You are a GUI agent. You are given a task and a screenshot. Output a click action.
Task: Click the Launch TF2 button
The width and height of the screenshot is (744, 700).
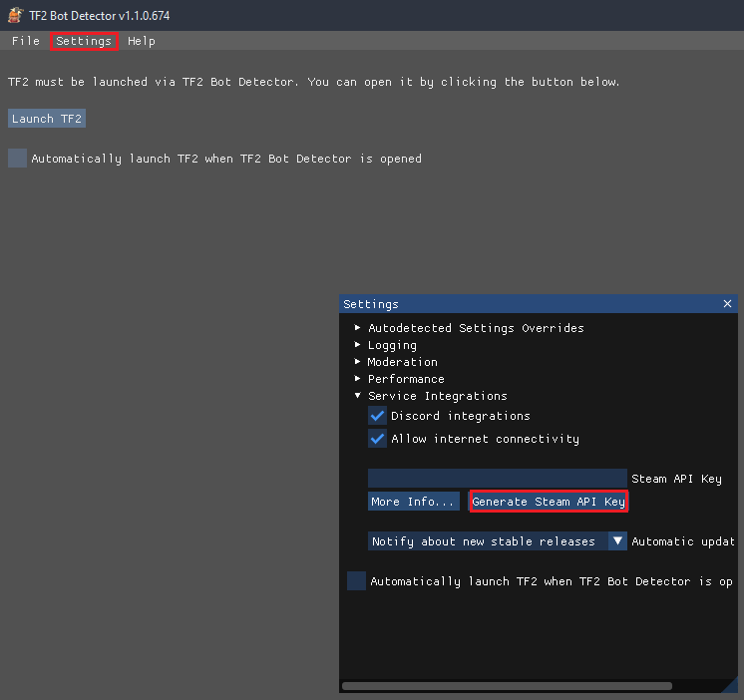47,119
